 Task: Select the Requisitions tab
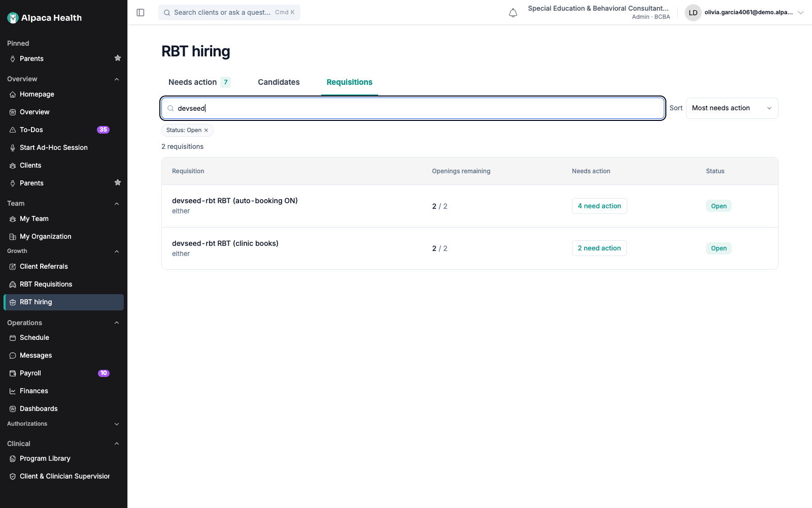click(x=350, y=82)
